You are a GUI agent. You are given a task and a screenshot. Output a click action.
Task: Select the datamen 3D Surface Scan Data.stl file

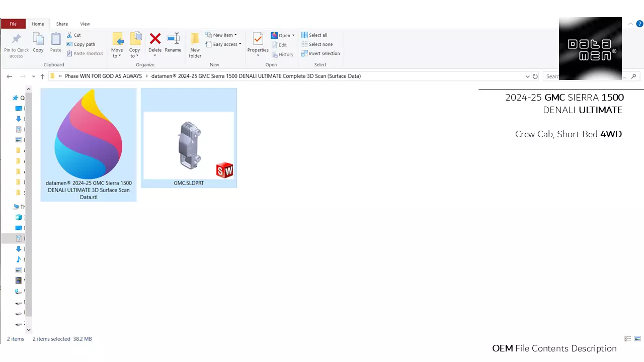click(89, 145)
